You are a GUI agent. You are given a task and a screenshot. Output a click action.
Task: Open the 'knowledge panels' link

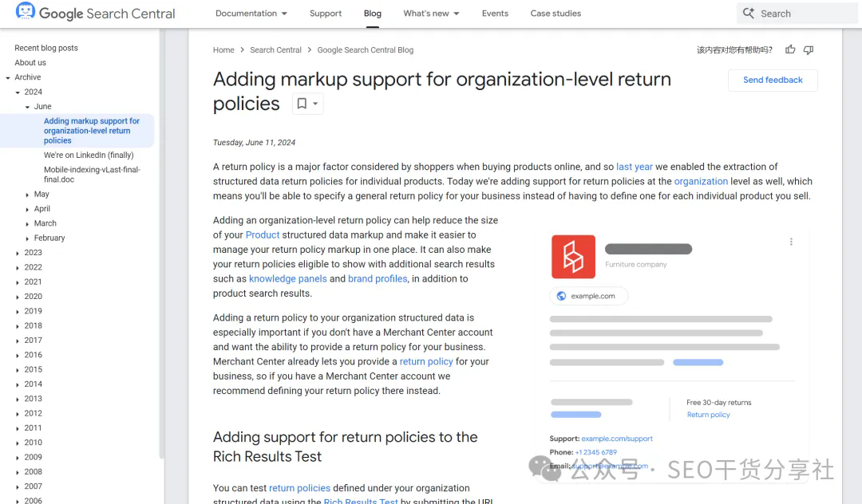tap(288, 279)
